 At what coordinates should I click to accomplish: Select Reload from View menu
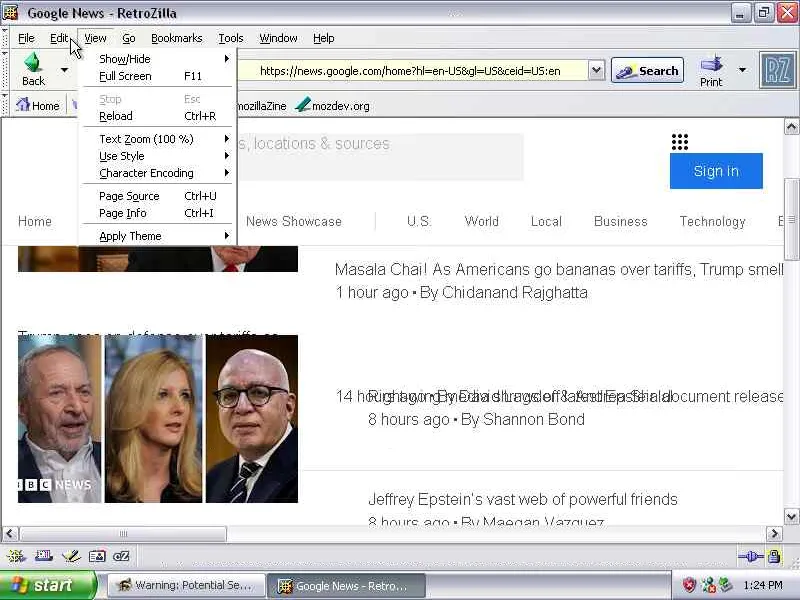point(157,116)
